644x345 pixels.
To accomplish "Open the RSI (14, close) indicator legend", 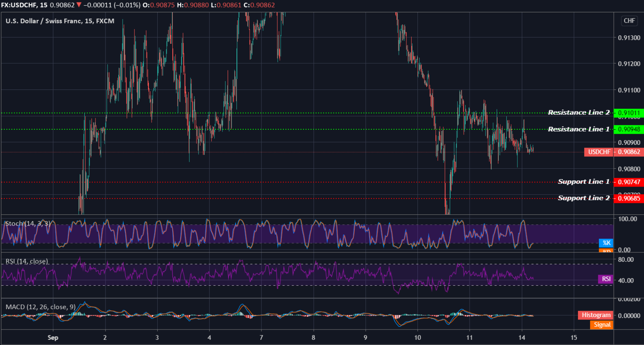I will (27, 261).
